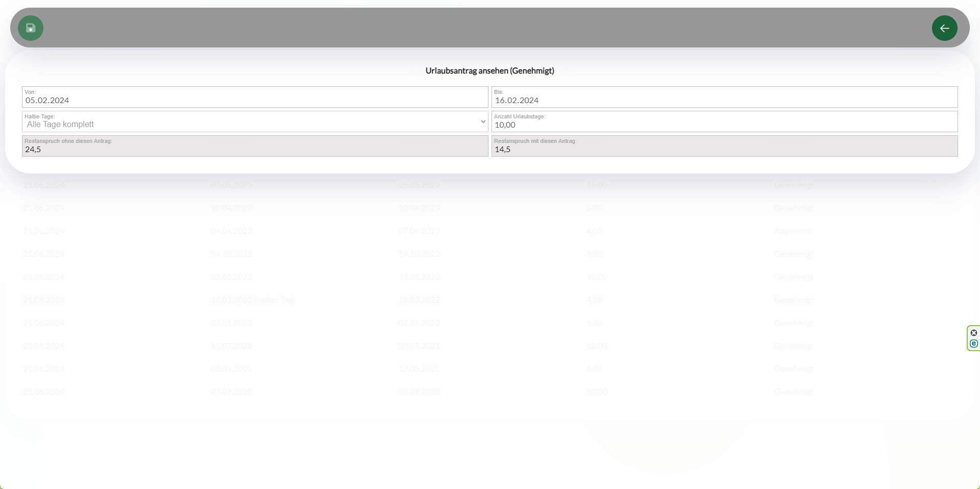This screenshot has height=489, width=980.
Task: Focus the Anzahl Urlaubstage field
Action: 724,125
